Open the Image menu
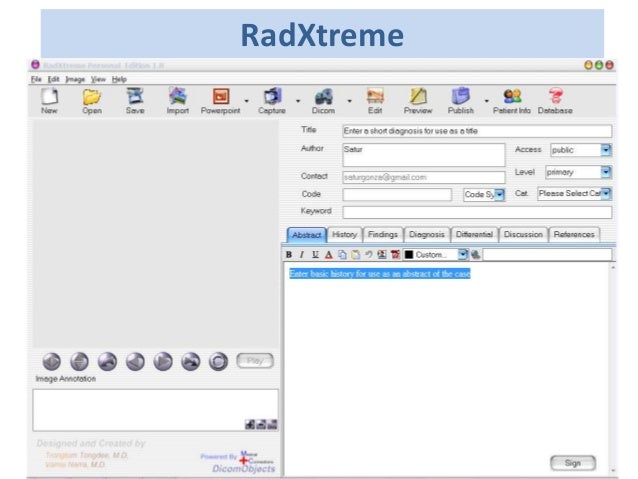Viewport: 638px width, 479px height. coord(75,79)
